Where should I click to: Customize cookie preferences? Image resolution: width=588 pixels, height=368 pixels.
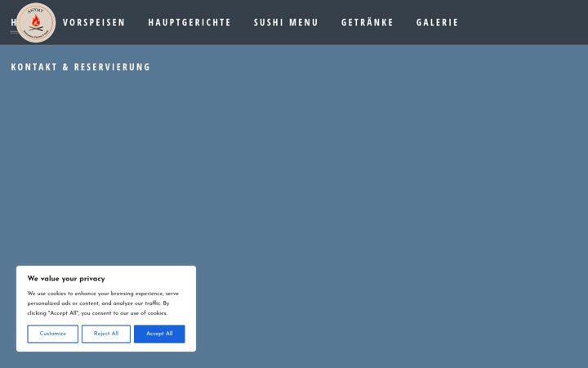(53, 334)
